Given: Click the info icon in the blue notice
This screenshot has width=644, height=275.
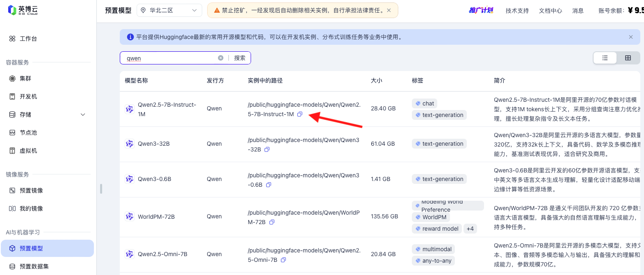Looking at the screenshot, I should (x=130, y=37).
